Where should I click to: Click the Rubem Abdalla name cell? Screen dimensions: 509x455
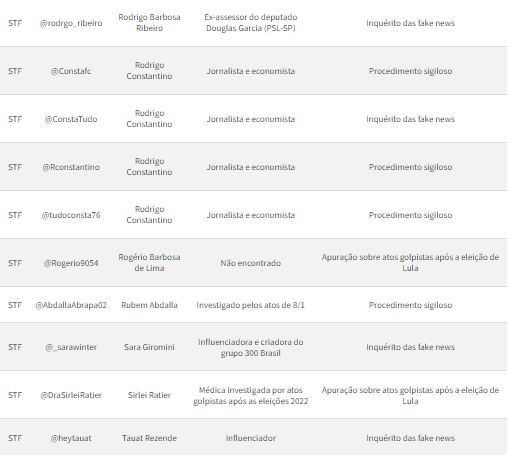149,305
